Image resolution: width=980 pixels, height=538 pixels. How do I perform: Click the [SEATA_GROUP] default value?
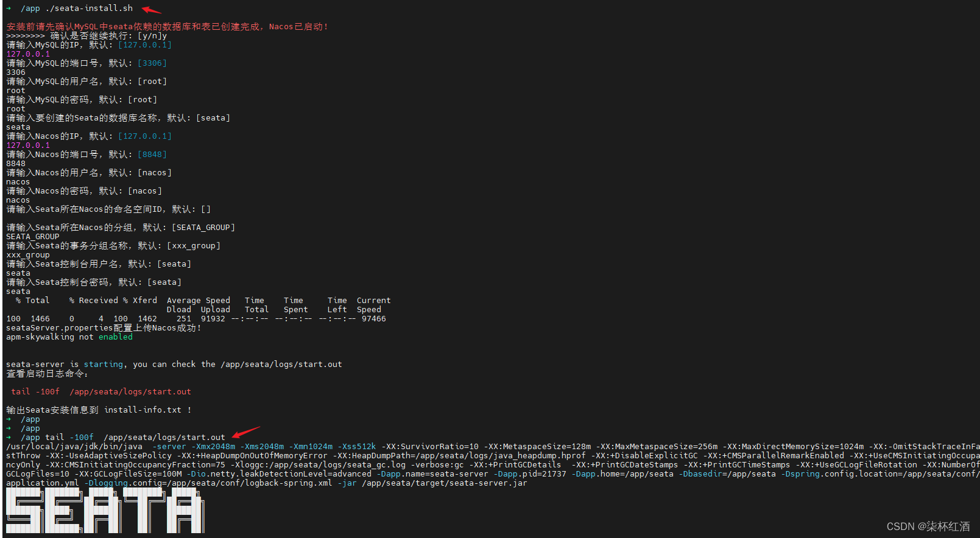[203, 227]
